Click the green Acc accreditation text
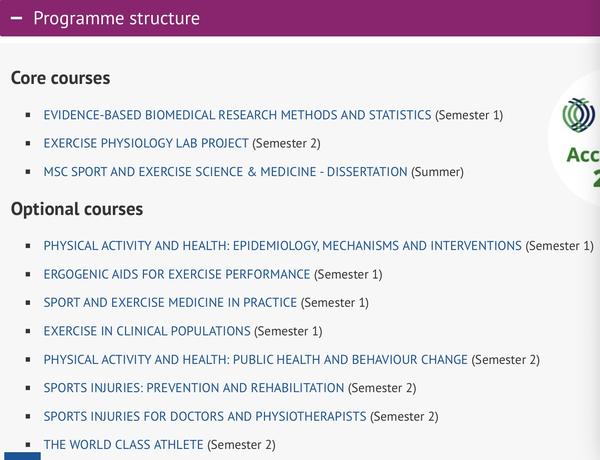The image size is (600, 460). click(x=583, y=155)
